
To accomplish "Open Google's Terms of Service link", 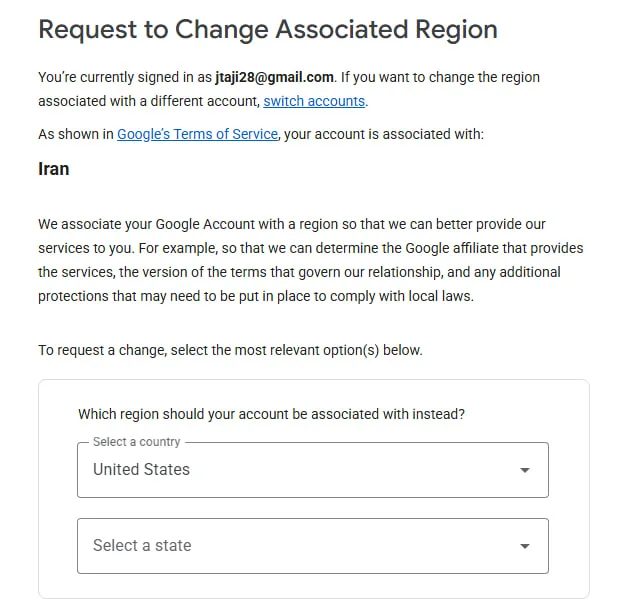I will (197, 134).
